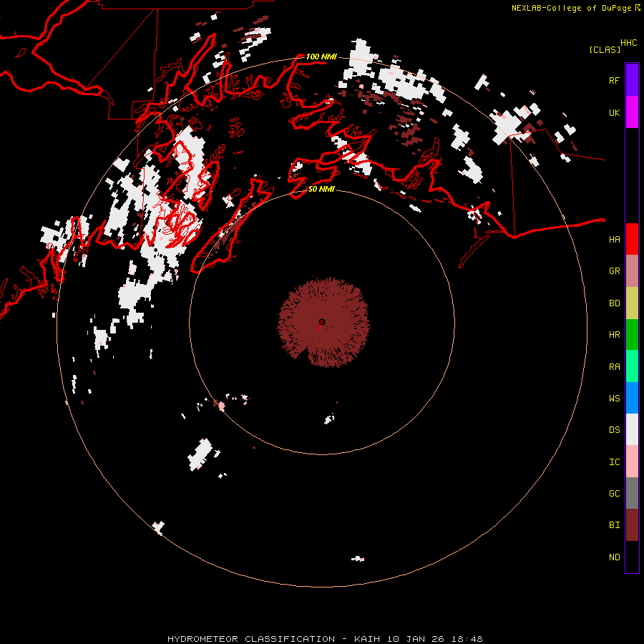The height and width of the screenshot is (644, 644).
Task: Click the radar site center marker
Action: (x=321, y=323)
